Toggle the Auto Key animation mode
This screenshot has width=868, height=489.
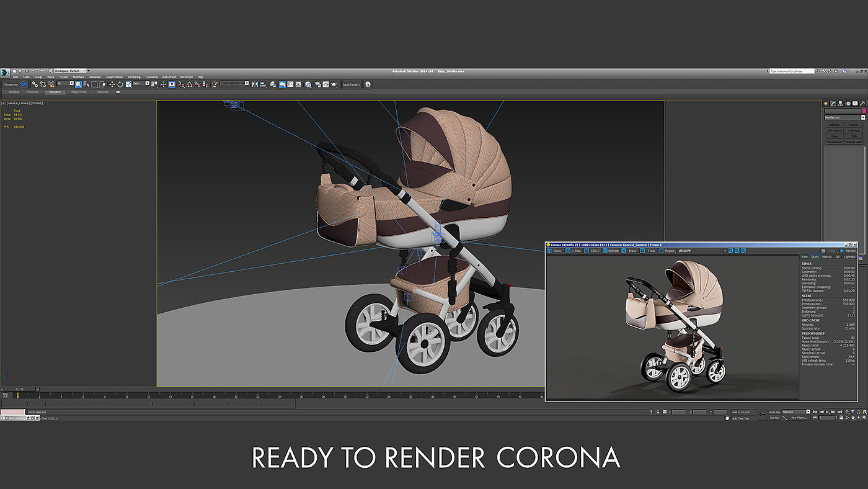click(774, 412)
